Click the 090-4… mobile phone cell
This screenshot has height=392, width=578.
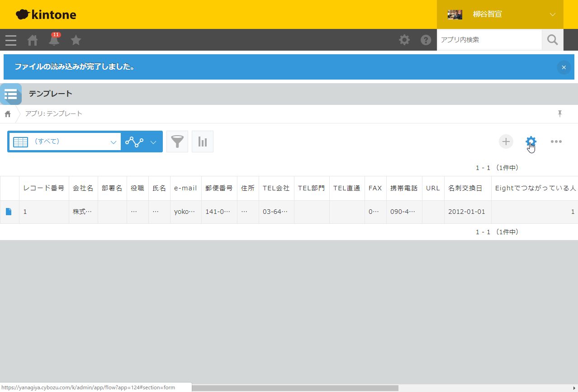click(x=404, y=212)
